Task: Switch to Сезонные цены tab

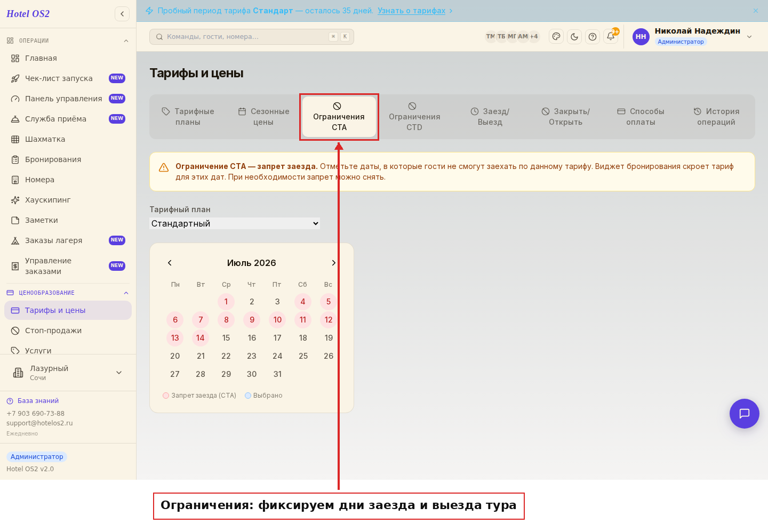Action: tap(263, 117)
